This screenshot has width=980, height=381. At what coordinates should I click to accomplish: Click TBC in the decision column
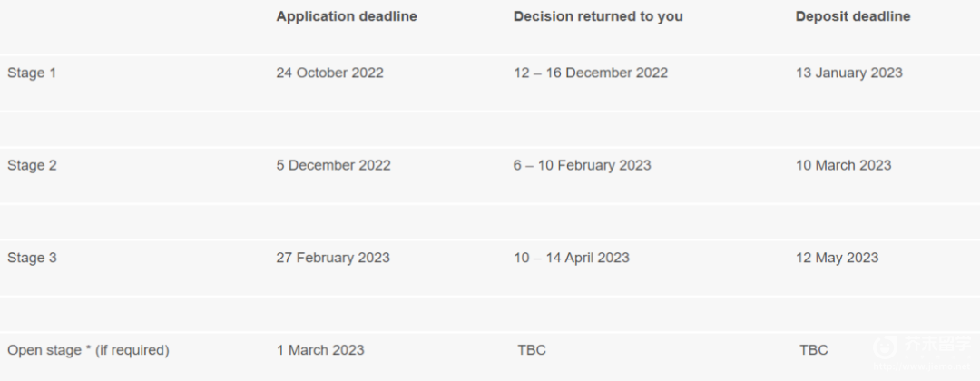532,350
